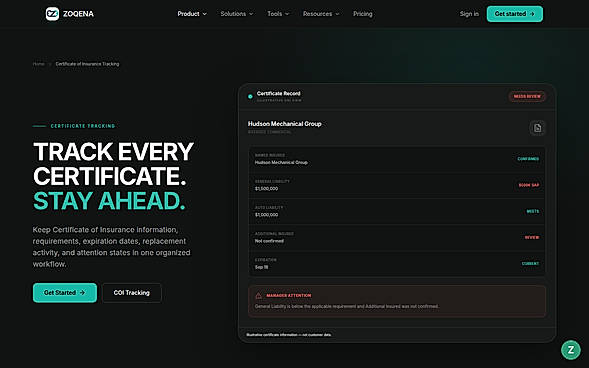Click the 'Stay Ahead.' teal headline
Image resolution: width=589 pixels, height=368 pixels.
[x=109, y=201]
